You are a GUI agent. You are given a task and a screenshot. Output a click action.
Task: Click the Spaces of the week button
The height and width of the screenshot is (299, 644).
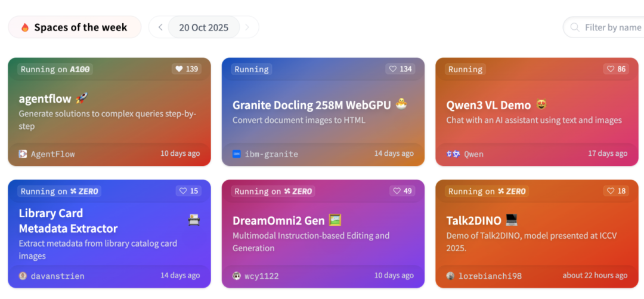pos(75,27)
